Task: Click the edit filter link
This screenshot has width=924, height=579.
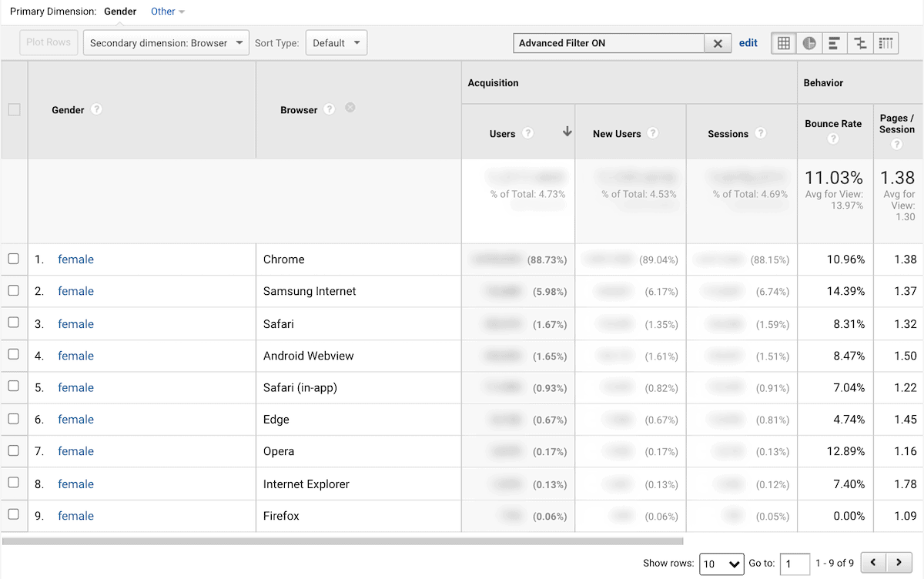Action: click(x=748, y=43)
